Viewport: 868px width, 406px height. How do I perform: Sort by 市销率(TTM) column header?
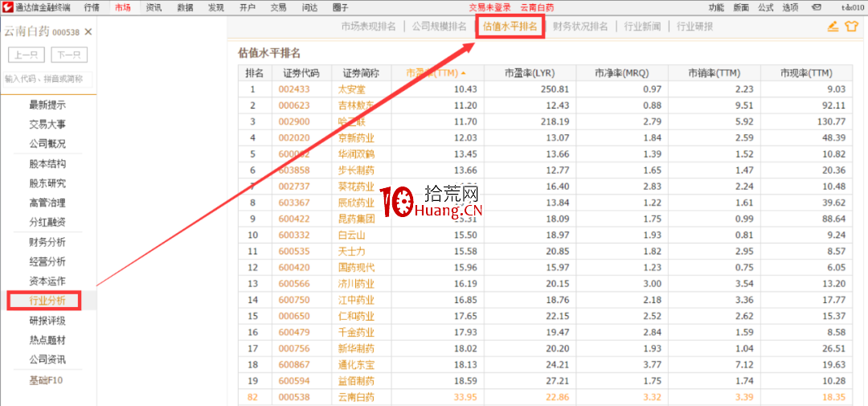tap(714, 73)
